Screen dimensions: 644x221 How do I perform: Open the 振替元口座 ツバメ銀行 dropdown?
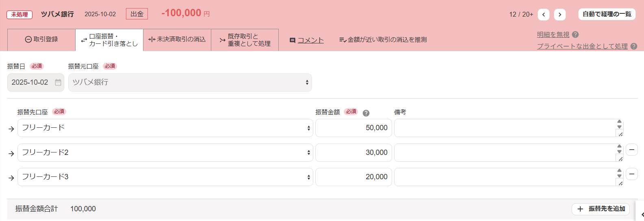coord(190,82)
